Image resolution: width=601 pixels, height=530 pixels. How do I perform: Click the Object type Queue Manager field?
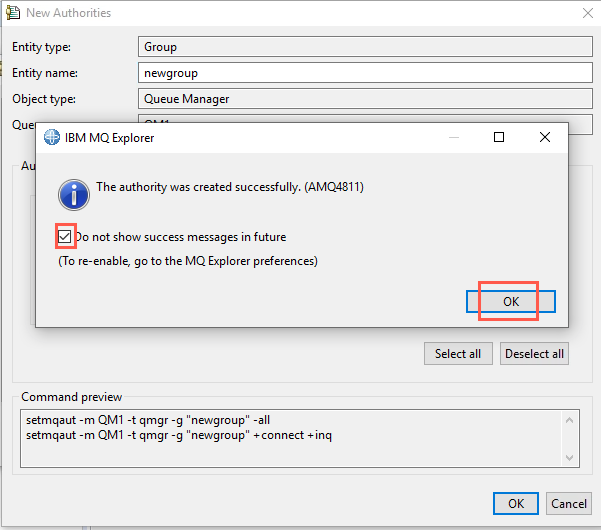[365, 99]
